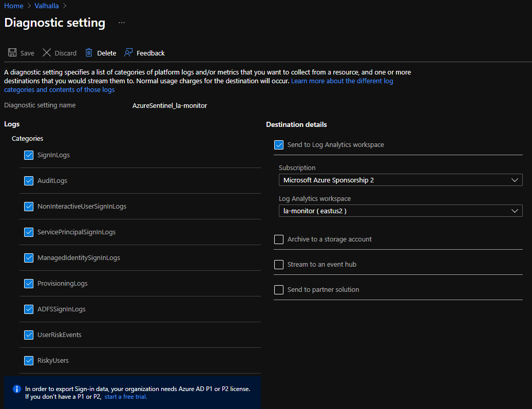
Task: Open the ellipsis menu next to Diagnostic setting
Action: 121,23
